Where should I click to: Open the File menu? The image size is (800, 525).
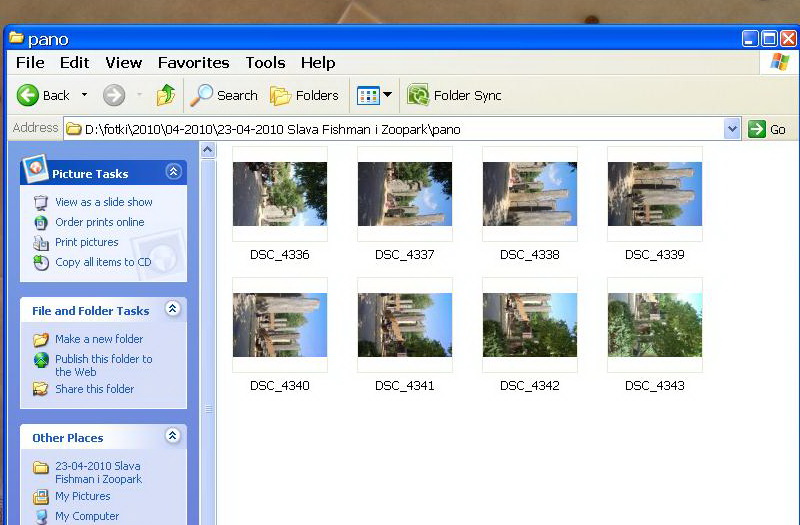30,63
